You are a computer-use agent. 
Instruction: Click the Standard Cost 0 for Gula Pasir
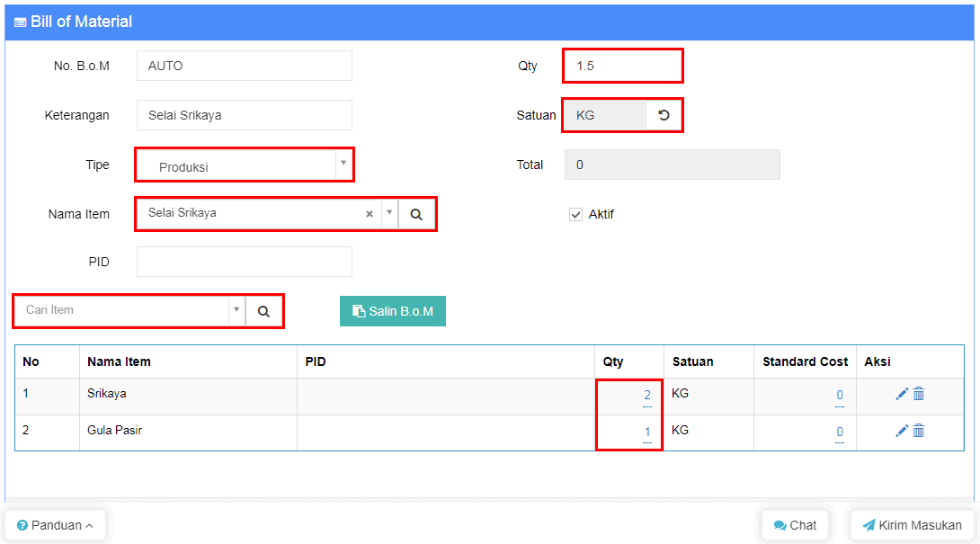pyautogui.click(x=840, y=433)
